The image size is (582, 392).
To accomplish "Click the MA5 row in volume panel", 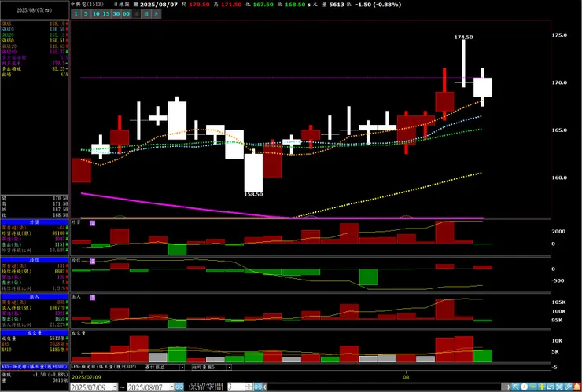I will point(35,344).
